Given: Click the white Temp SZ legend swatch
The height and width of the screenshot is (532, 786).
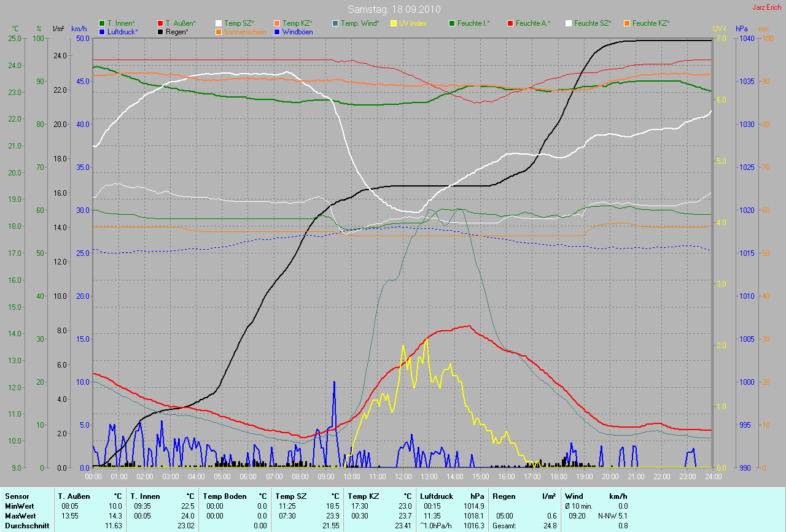Looking at the screenshot, I should click(x=219, y=23).
